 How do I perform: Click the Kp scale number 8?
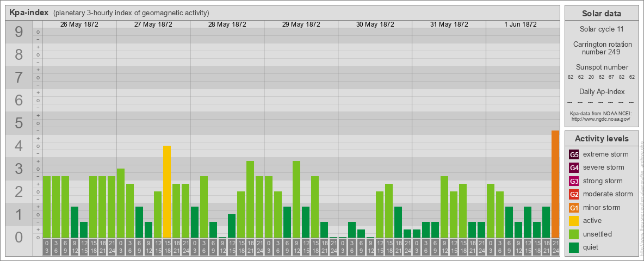point(19,54)
